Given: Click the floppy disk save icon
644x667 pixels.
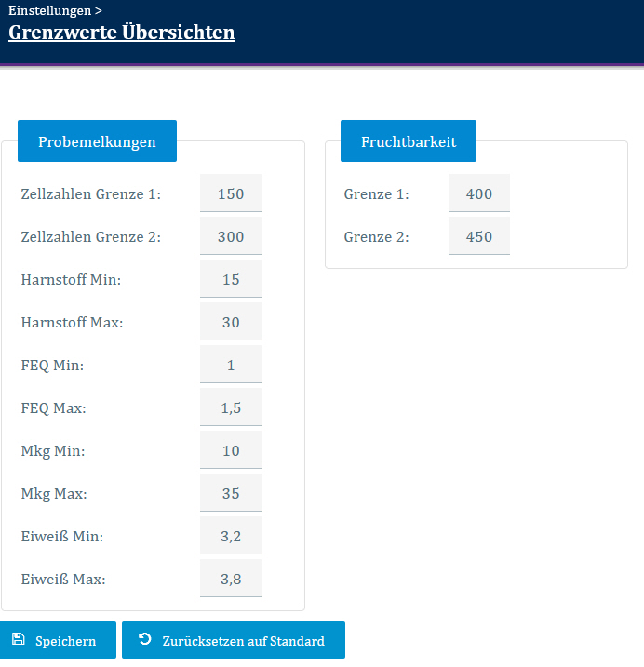Looking at the screenshot, I should click(x=19, y=639).
